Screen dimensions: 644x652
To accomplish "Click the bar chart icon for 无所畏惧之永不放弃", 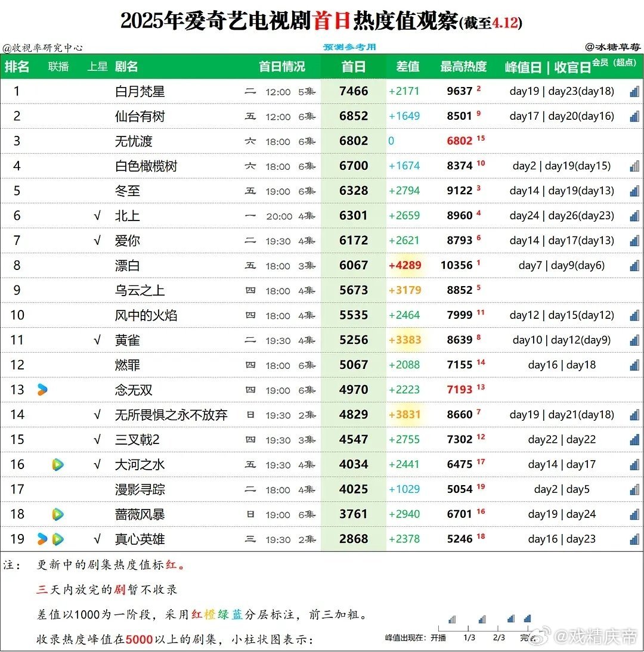I will (x=634, y=415).
